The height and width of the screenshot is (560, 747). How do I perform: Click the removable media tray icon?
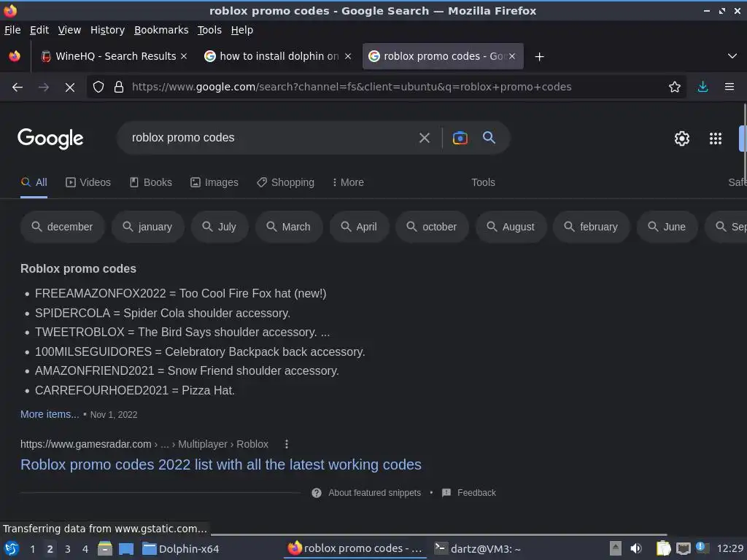pos(616,548)
